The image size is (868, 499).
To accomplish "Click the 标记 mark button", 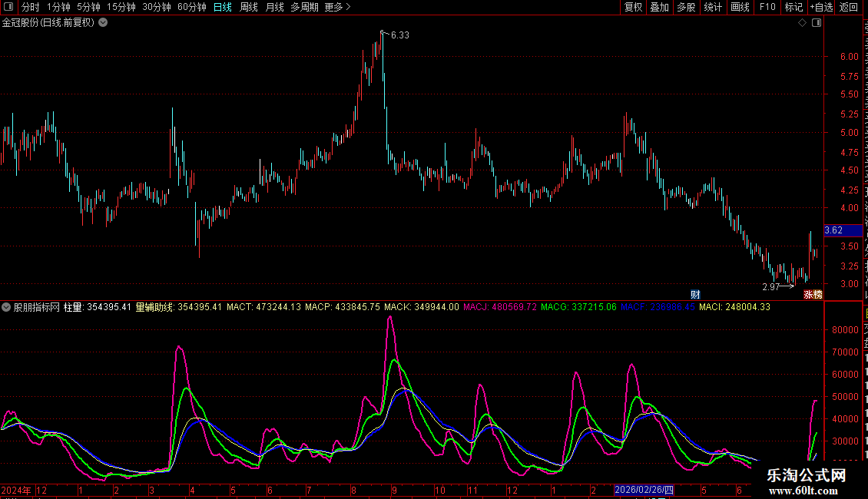I will click(x=793, y=7).
